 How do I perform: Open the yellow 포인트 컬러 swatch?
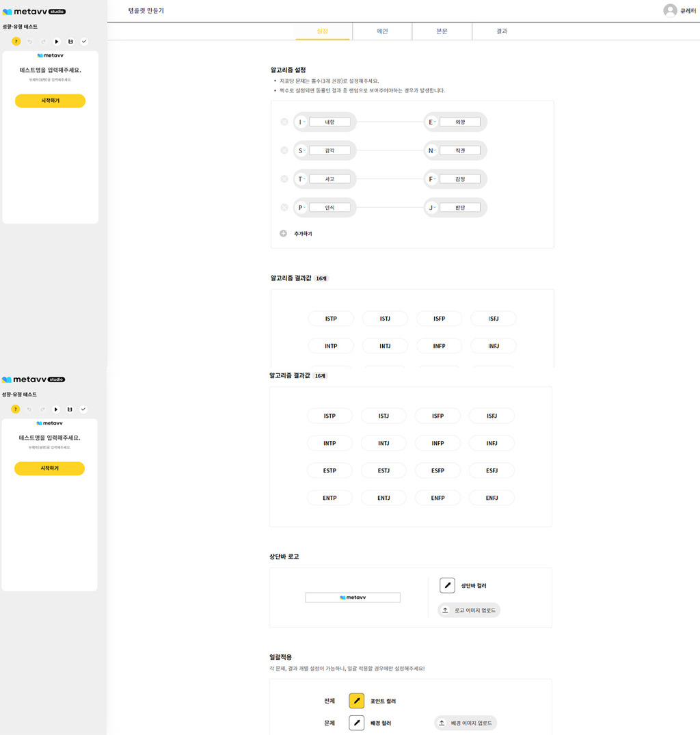tap(357, 701)
